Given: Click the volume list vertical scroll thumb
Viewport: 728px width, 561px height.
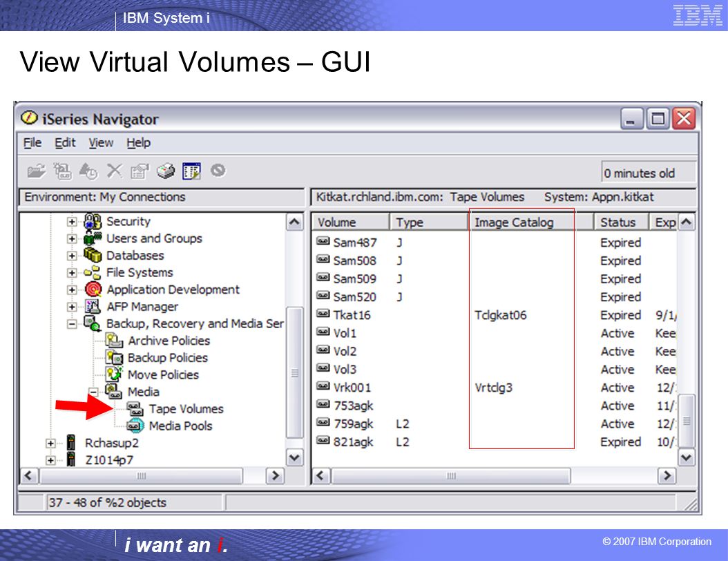Looking at the screenshot, I should click(x=687, y=421).
